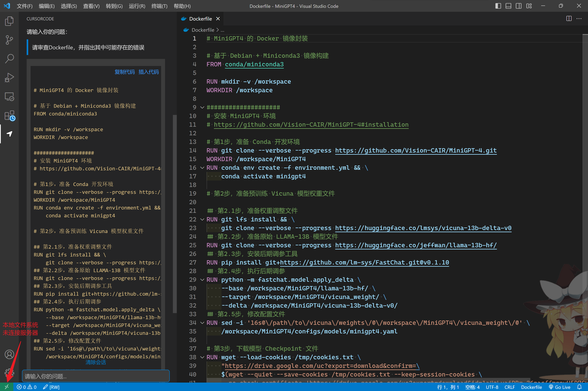
Task: Toggle the secondary sidebar visibility
Action: click(x=518, y=6)
